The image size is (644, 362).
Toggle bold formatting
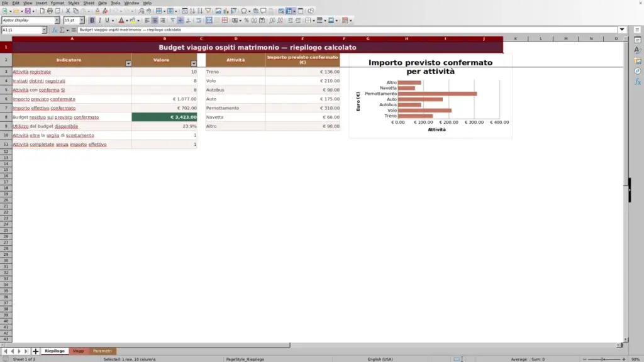pyautogui.click(x=92, y=20)
